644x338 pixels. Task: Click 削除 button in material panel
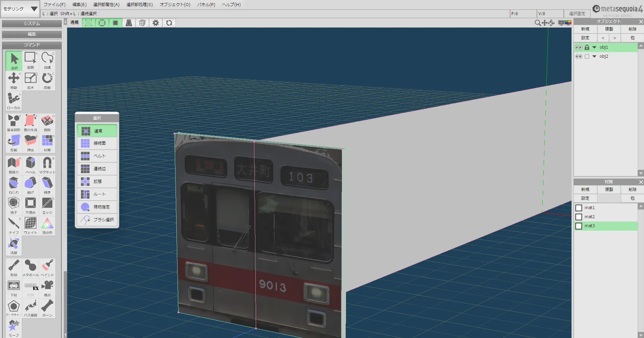tap(632, 190)
